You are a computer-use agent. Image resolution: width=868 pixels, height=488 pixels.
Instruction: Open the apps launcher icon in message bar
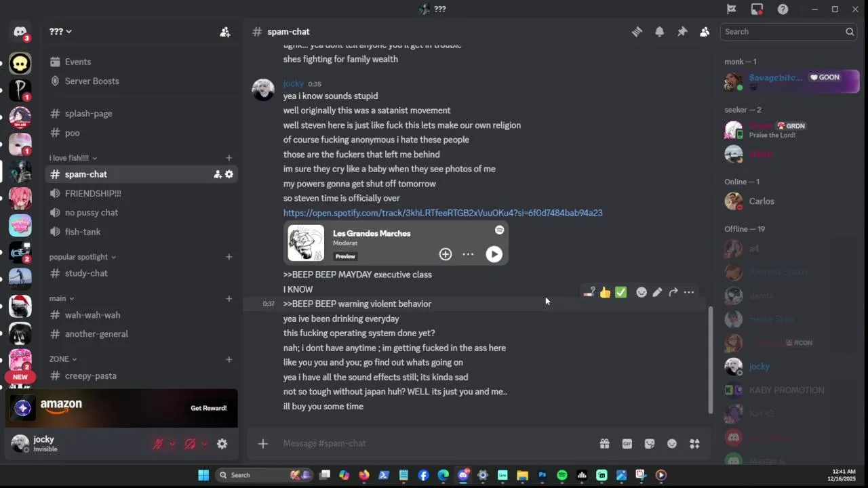pyautogui.click(x=694, y=444)
